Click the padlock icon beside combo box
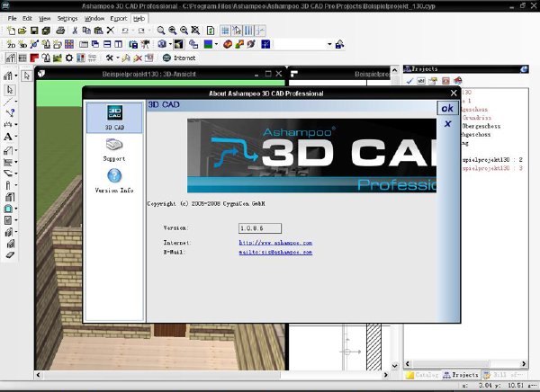 339,44
